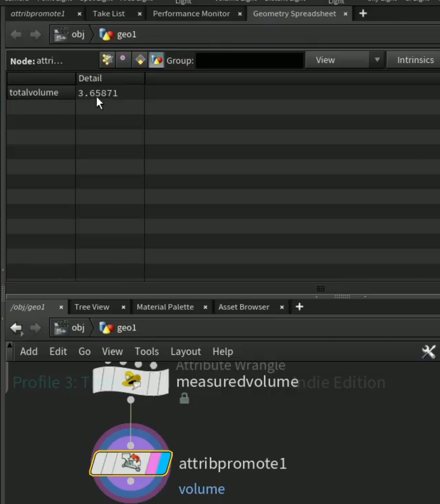Image resolution: width=440 pixels, height=504 pixels.
Task: Click the lock icon under measuredvolume
Action: pos(184,398)
